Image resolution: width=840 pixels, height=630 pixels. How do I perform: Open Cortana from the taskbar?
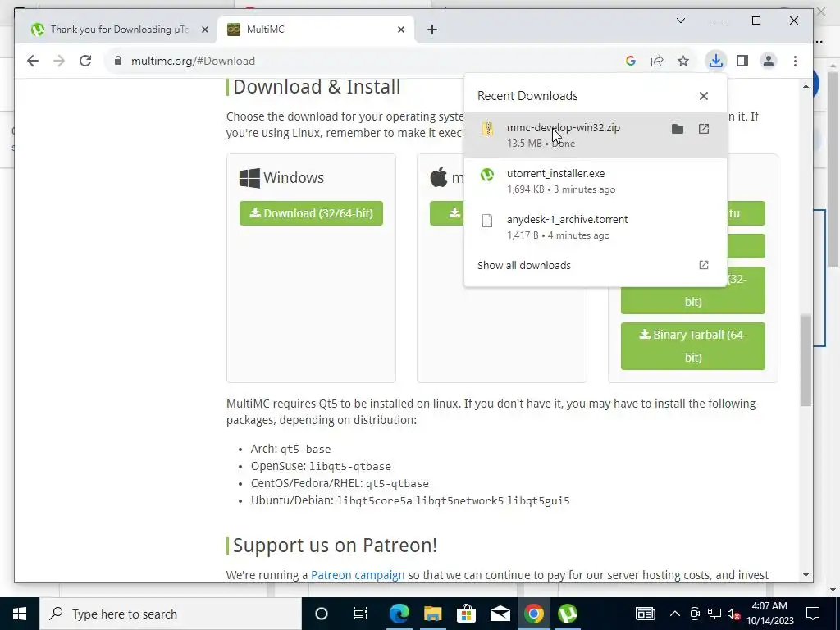322,614
